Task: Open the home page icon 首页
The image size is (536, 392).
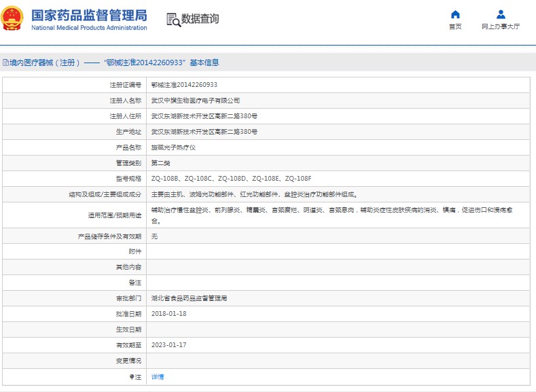Action: (x=455, y=14)
